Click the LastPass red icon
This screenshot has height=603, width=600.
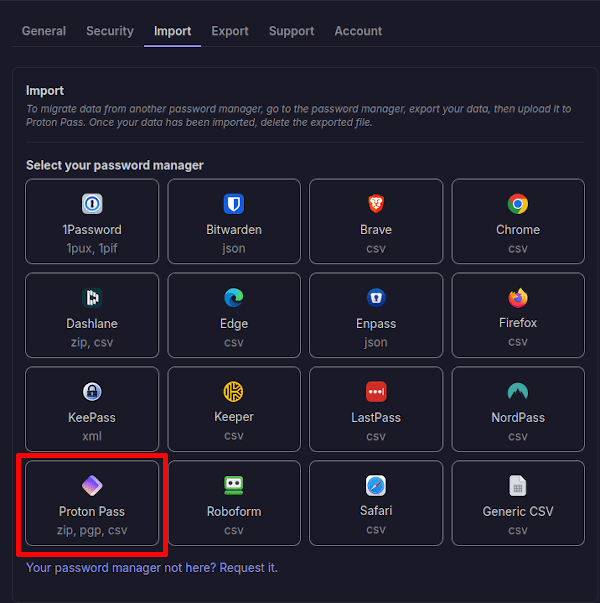pyautogui.click(x=376, y=391)
